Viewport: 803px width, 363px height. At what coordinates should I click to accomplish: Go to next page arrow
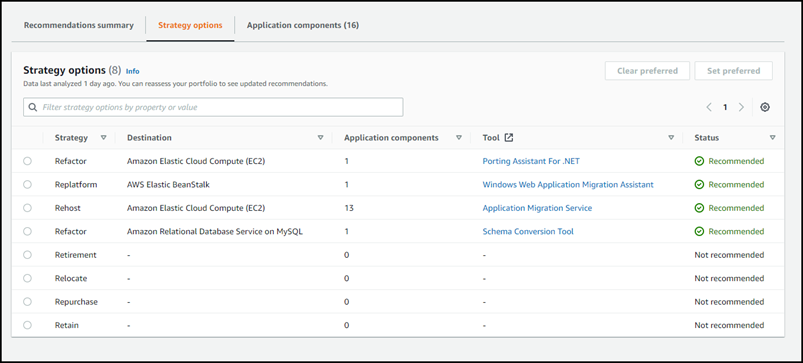[x=741, y=108]
